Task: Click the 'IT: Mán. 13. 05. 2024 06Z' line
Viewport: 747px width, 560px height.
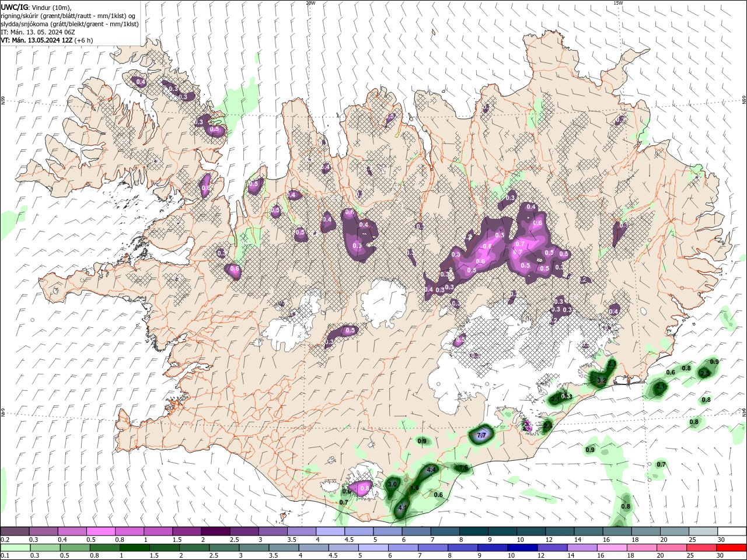Action: (37, 32)
